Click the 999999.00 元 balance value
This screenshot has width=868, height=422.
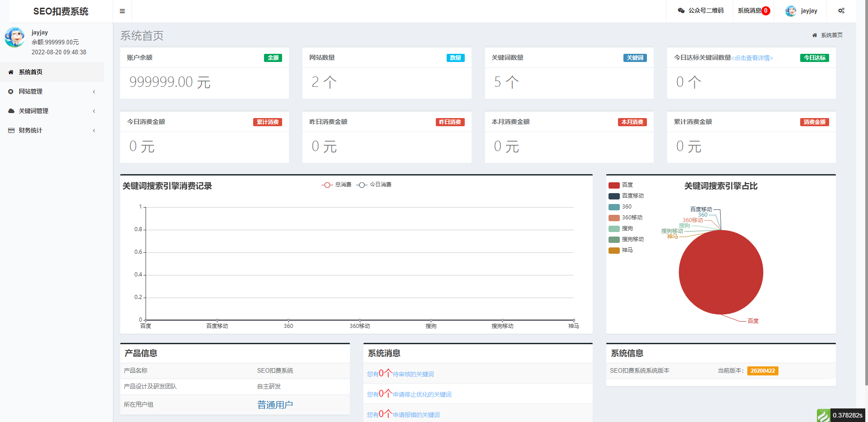tap(170, 82)
